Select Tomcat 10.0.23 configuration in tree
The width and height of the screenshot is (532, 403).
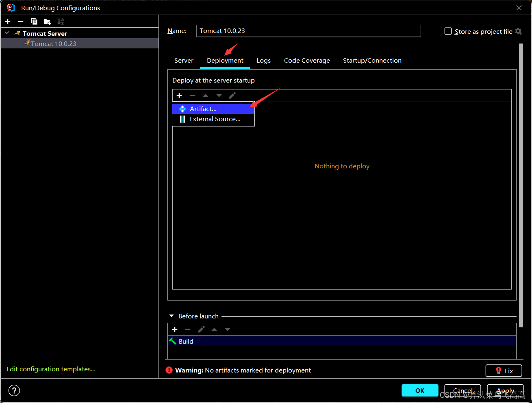[x=80, y=44]
